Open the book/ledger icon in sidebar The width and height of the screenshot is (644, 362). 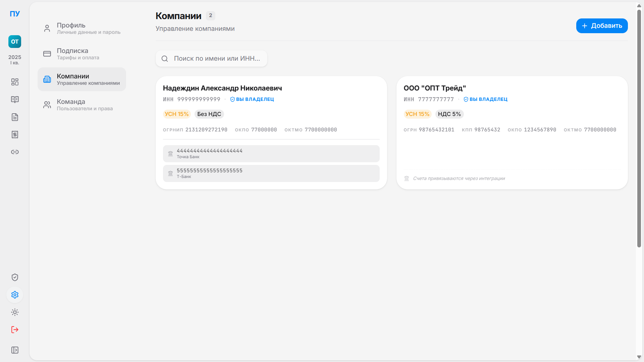pos(15,100)
